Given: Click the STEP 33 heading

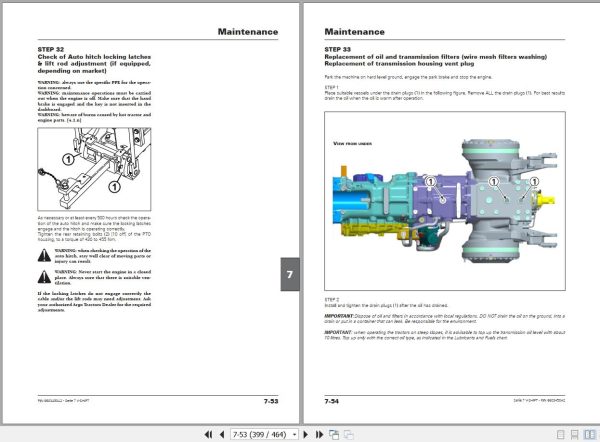Looking at the screenshot, I should 338,49.
